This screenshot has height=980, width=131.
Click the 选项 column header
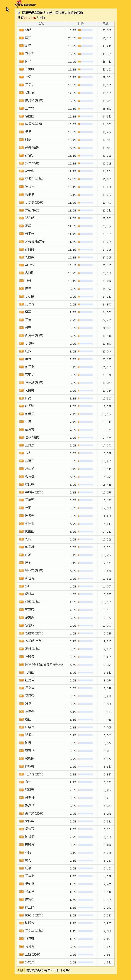tap(41, 23)
